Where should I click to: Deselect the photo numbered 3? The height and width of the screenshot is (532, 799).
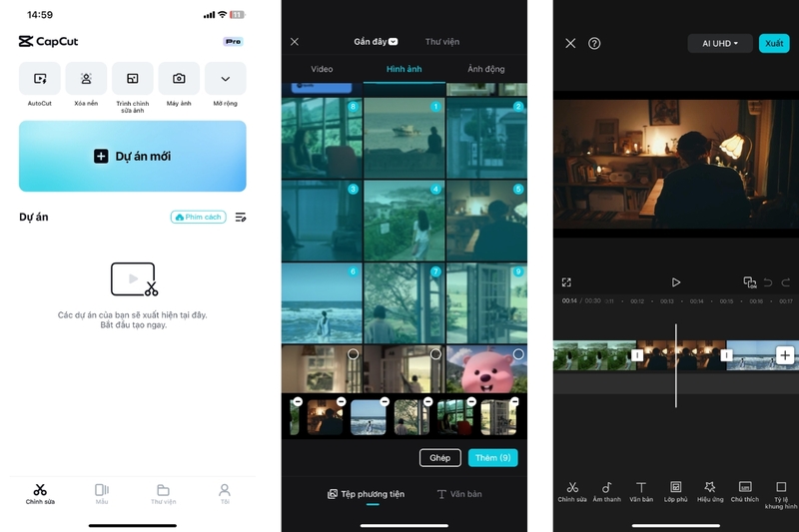(353, 189)
